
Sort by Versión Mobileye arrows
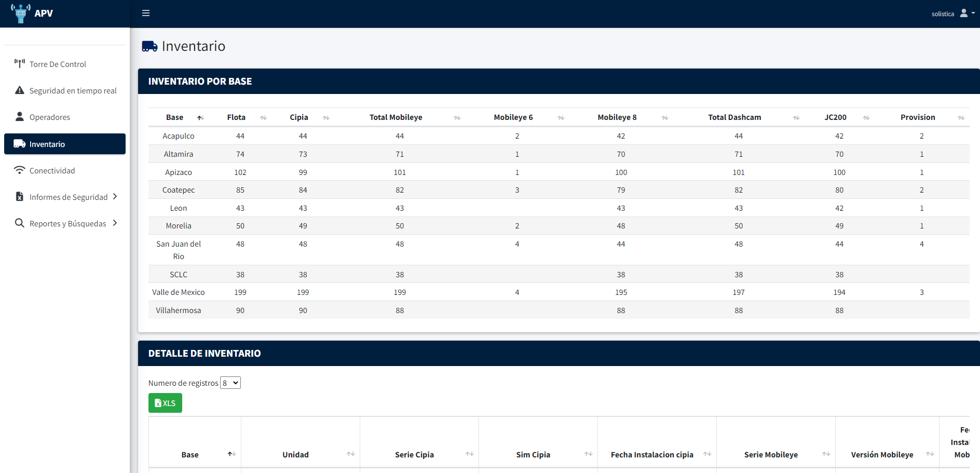pyautogui.click(x=930, y=454)
